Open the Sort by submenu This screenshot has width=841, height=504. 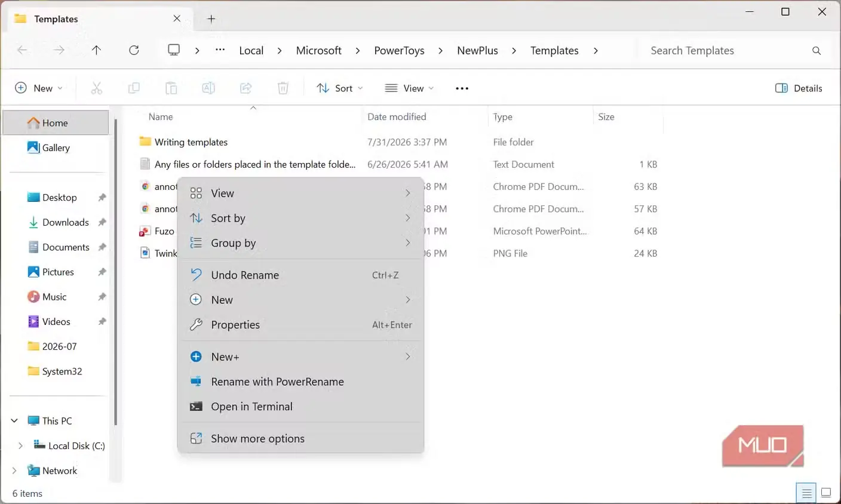point(301,219)
